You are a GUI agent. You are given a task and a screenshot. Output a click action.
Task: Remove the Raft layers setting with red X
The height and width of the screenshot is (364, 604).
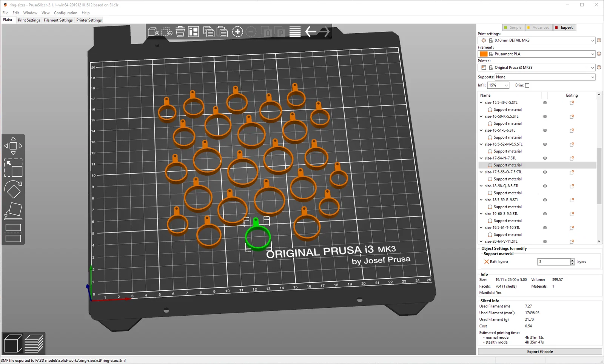coord(487,262)
